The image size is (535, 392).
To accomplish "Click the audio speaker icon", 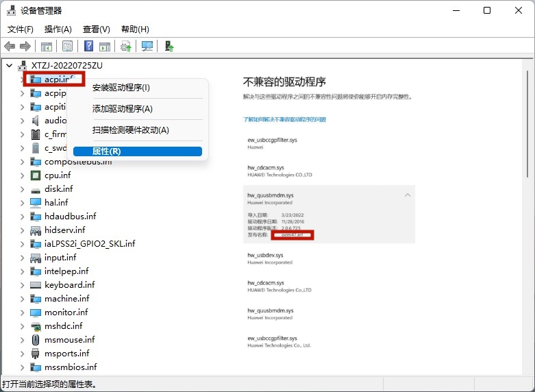I will point(36,121).
